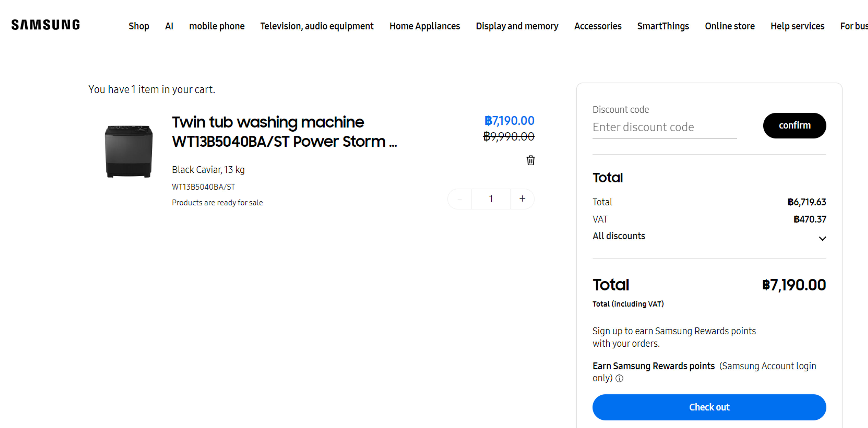Click the struck-through ฿9,990.00 price
The width and height of the screenshot is (868, 428).
tap(508, 137)
